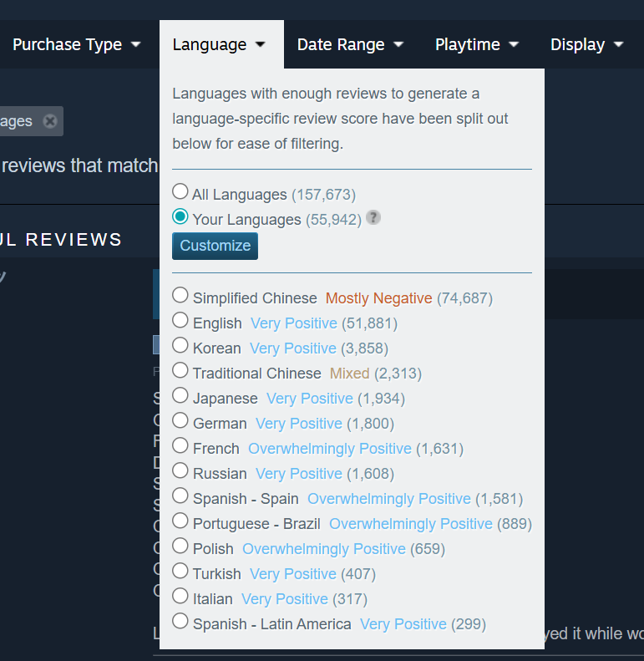This screenshot has height=661, width=644.
Task: Choose the Korean language radio option
Action: [x=180, y=345]
